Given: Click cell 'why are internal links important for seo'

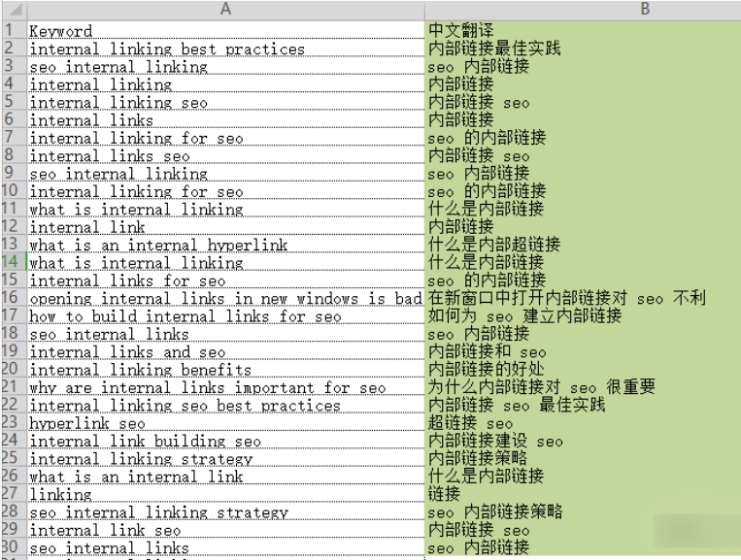Looking at the screenshot, I should pyautogui.click(x=225, y=386).
